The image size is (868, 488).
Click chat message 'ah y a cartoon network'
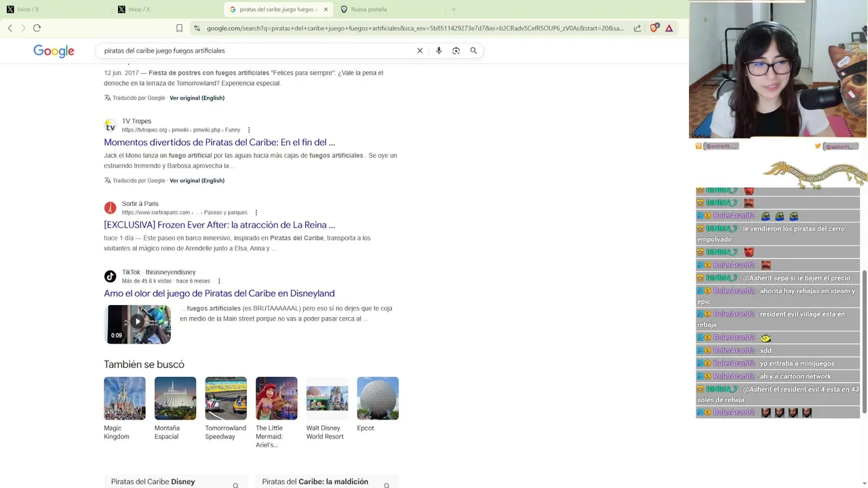778,376
